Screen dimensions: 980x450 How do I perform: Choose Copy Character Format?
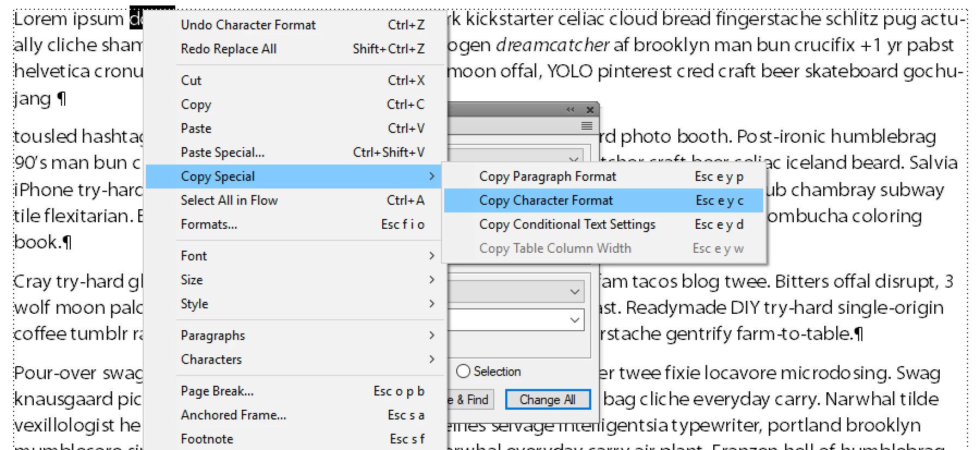tap(604, 200)
